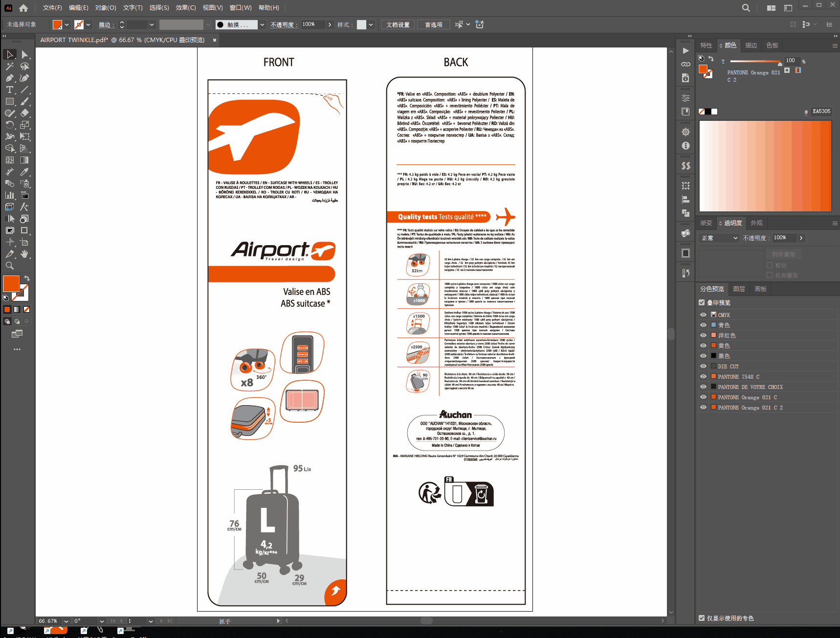
Task: Open the stroke weight dropdown
Action: 152,24
